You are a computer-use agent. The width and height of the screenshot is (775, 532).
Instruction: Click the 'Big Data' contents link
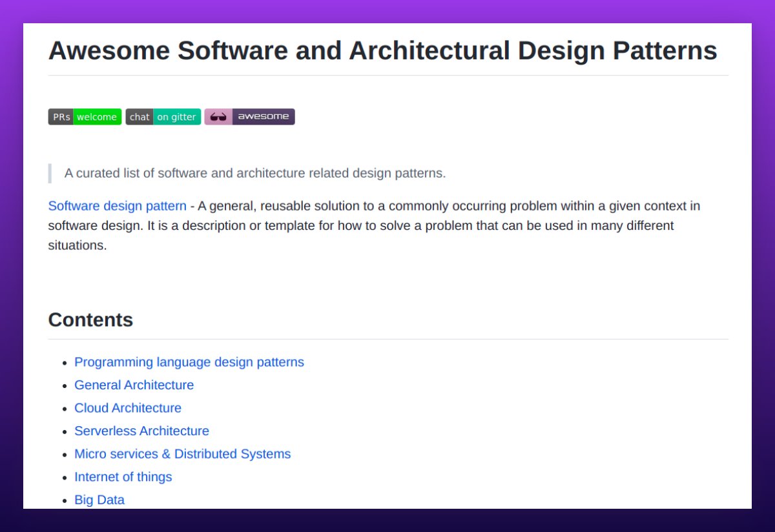(99, 500)
